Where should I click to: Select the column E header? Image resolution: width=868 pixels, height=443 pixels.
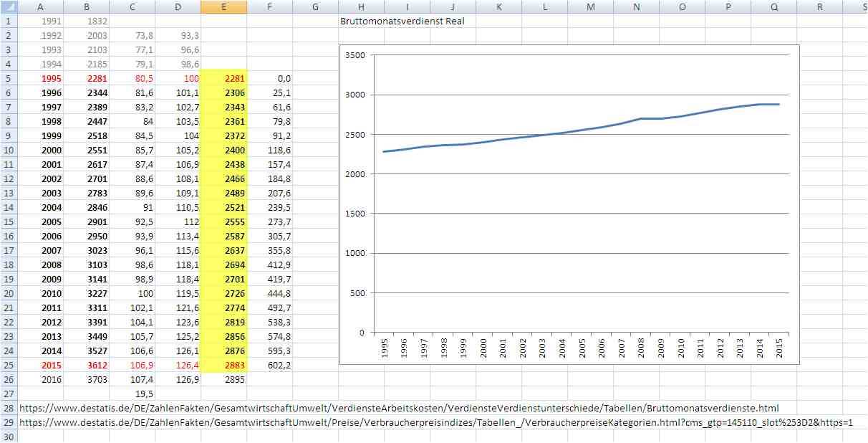pyautogui.click(x=224, y=6)
